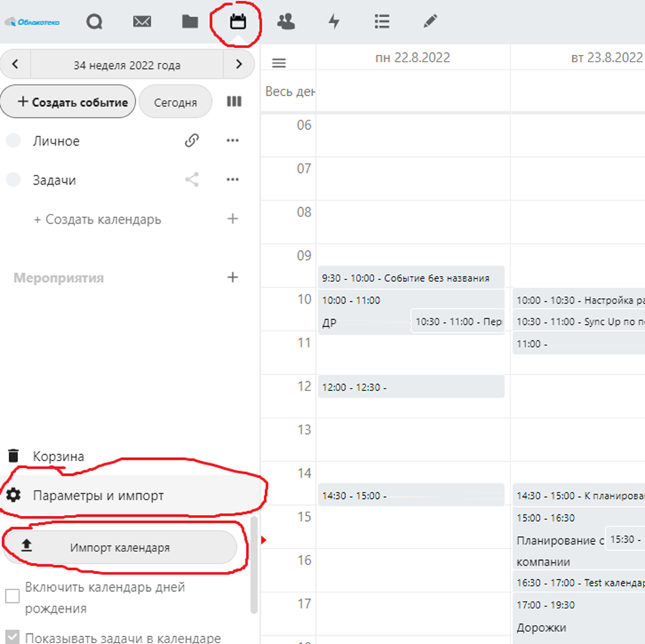Open the Contacts people icon
Viewport: 645px width, 644px height.
286,22
